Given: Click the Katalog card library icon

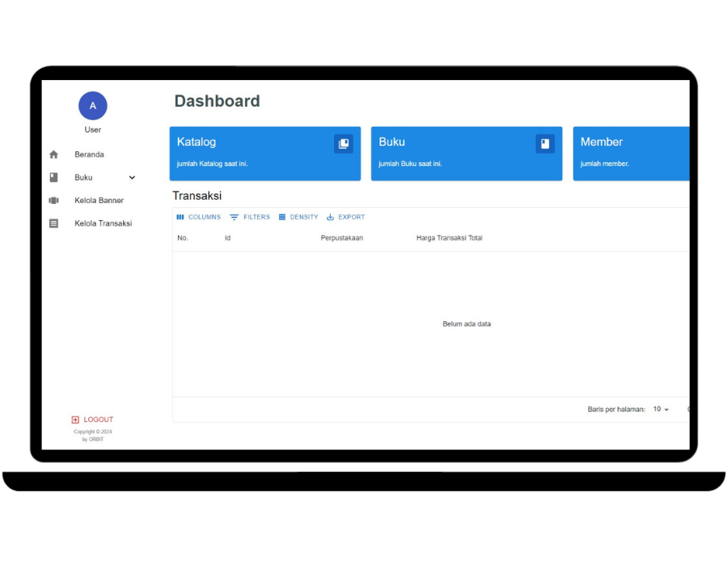Looking at the screenshot, I should [x=343, y=144].
